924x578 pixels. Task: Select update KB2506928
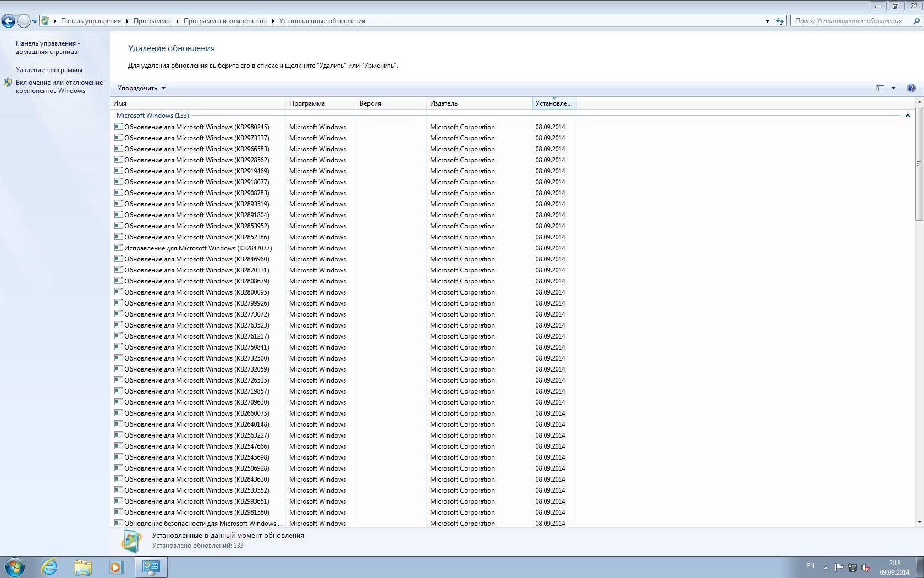(344, 468)
